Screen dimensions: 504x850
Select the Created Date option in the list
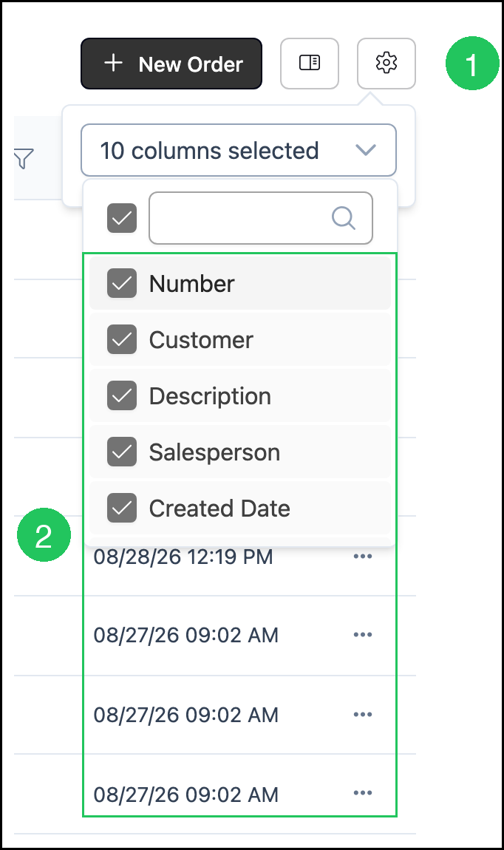pyautogui.click(x=240, y=508)
